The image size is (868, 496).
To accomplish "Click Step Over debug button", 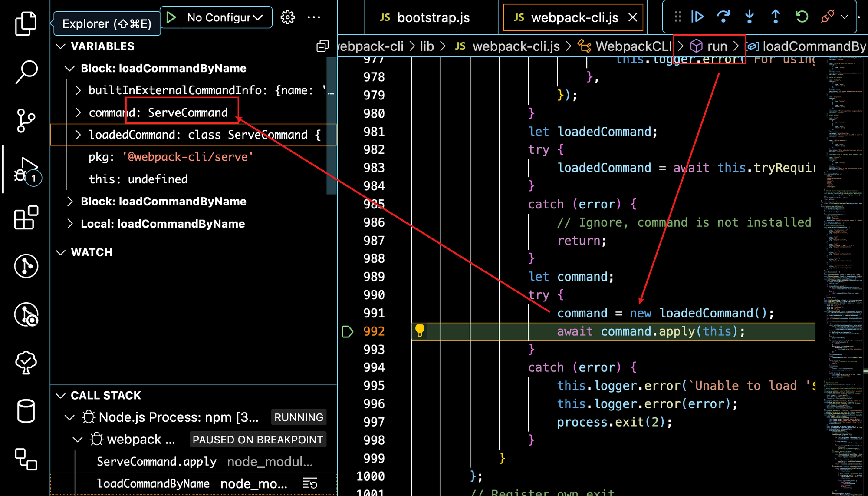I will click(x=723, y=17).
